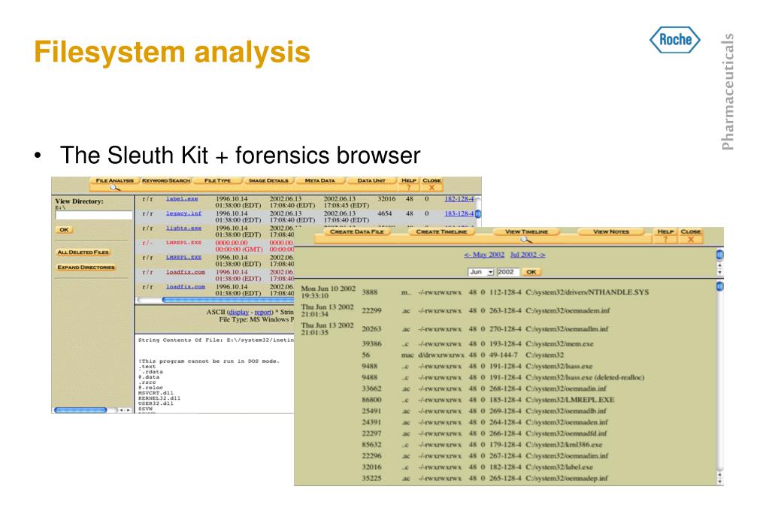This screenshot has width=769, height=532.
Task: Open the Jun month dropdown
Action: pyautogui.click(x=480, y=272)
